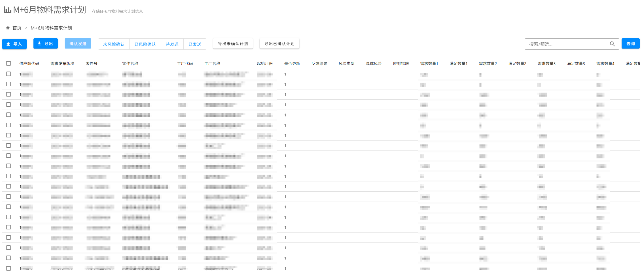Click the bar chart icon beside page title
This screenshot has width=644, height=272.
(8, 10)
